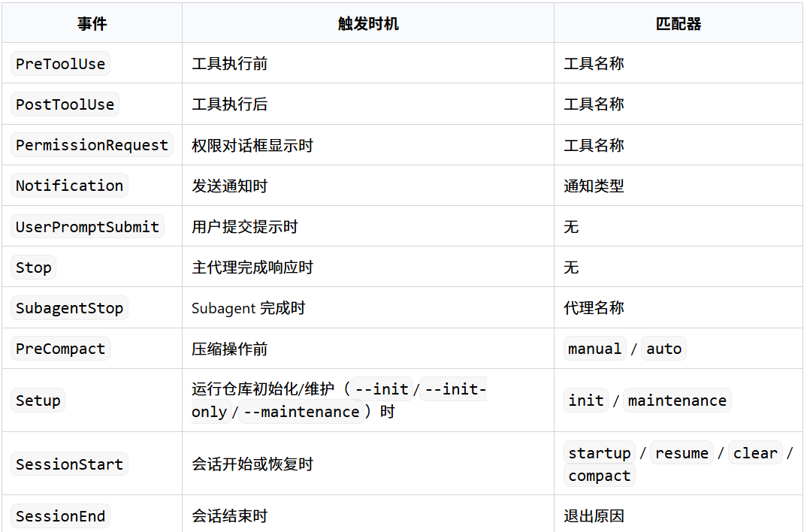The image size is (810, 532).
Task: Click 无 in the UserPromptSubmit row
Action: pyautogui.click(x=571, y=226)
